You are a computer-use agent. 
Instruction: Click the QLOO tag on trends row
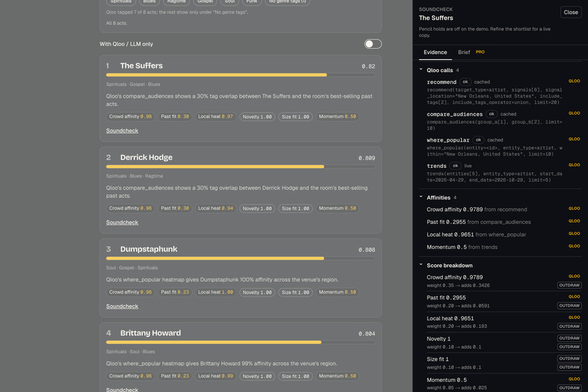point(574,165)
